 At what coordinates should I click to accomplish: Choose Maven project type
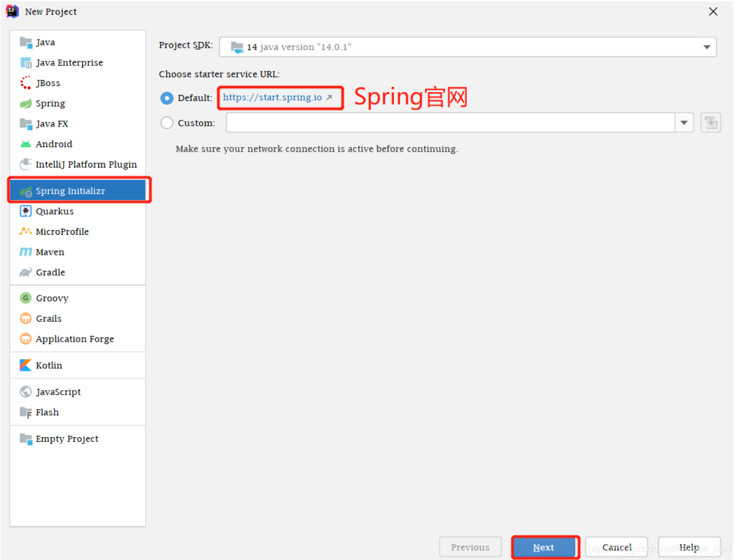pos(78,252)
